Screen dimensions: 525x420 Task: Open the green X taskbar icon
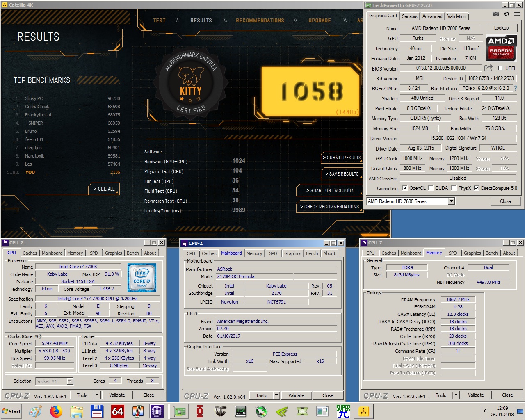302,411
